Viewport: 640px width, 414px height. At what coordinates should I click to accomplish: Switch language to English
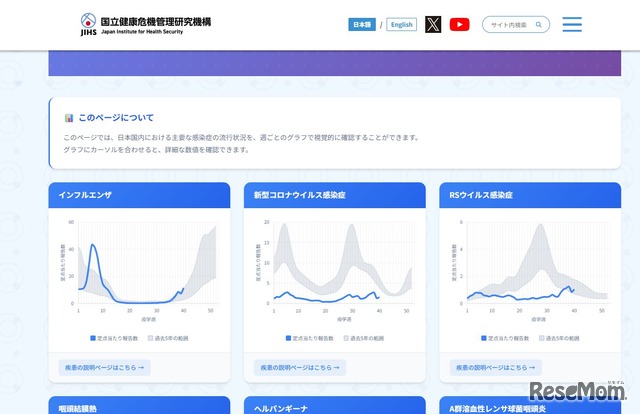click(x=402, y=24)
